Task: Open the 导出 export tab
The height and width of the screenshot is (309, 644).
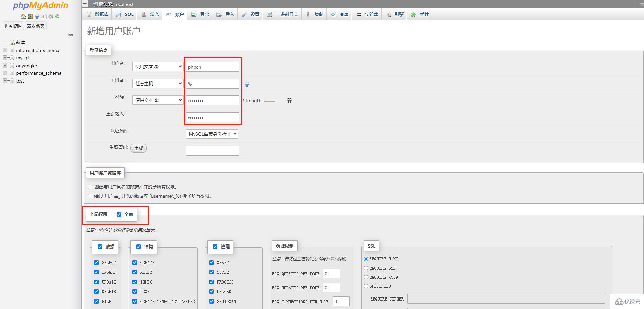Action: click(200, 14)
